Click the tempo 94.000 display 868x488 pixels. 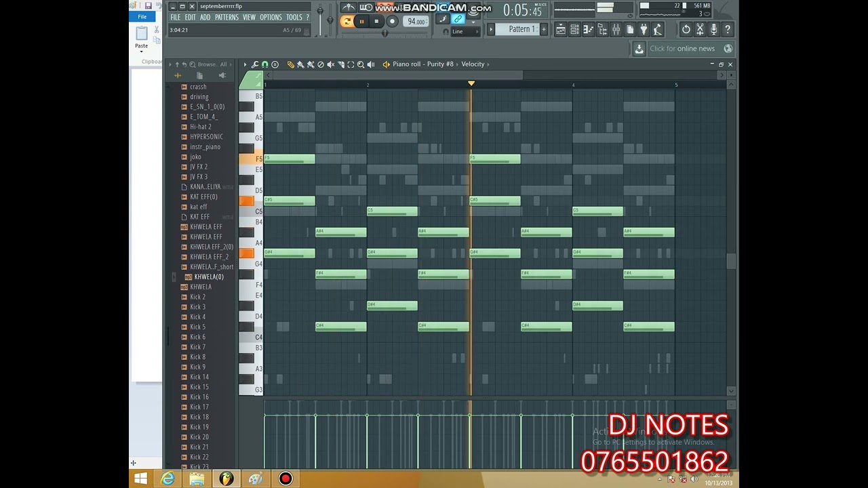pyautogui.click(x=416, y=22)
